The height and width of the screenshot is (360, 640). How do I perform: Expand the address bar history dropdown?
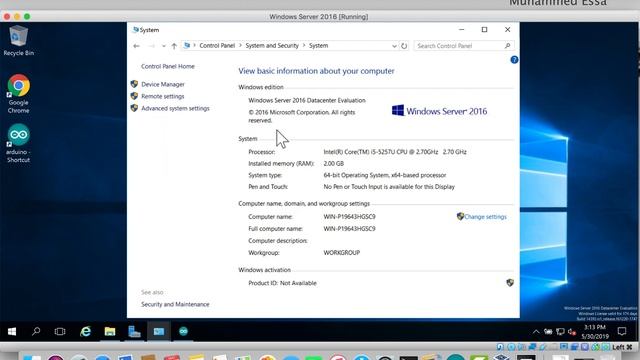[394, 46]
